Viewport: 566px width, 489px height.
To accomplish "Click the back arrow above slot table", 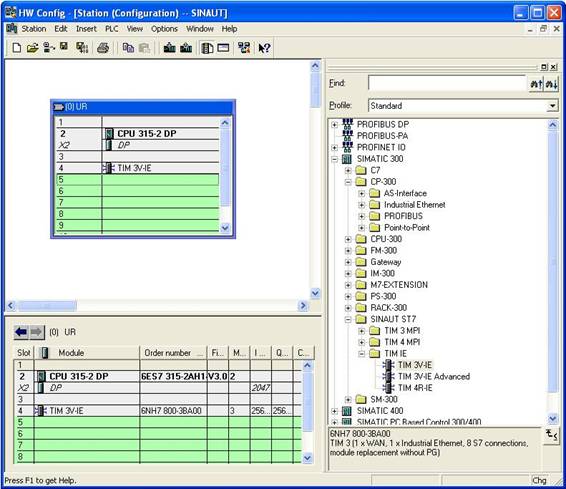I will pyautogui.click(x=21, y=332).
